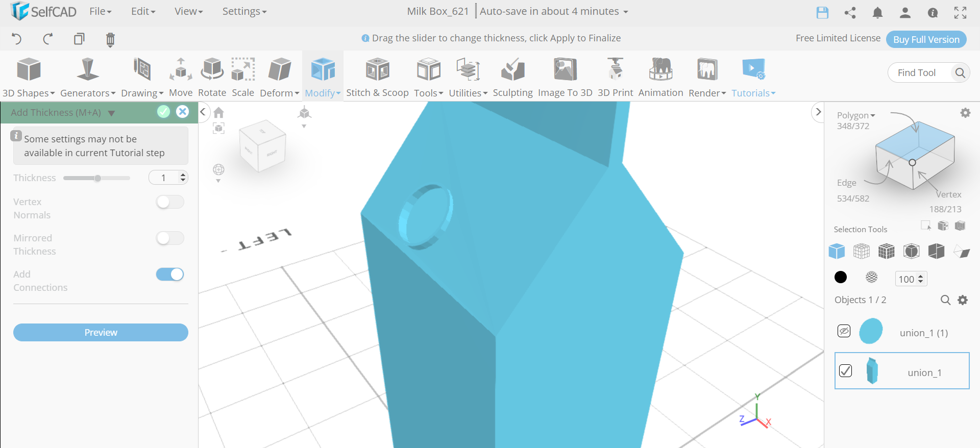
Task: Save the project with the disk icon
Action: (822, 13)
